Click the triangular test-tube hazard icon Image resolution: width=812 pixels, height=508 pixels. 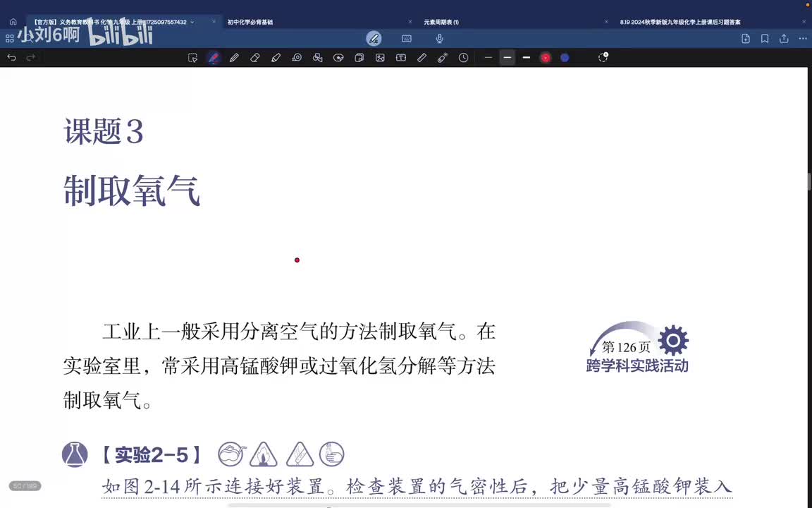click(300, 454)
